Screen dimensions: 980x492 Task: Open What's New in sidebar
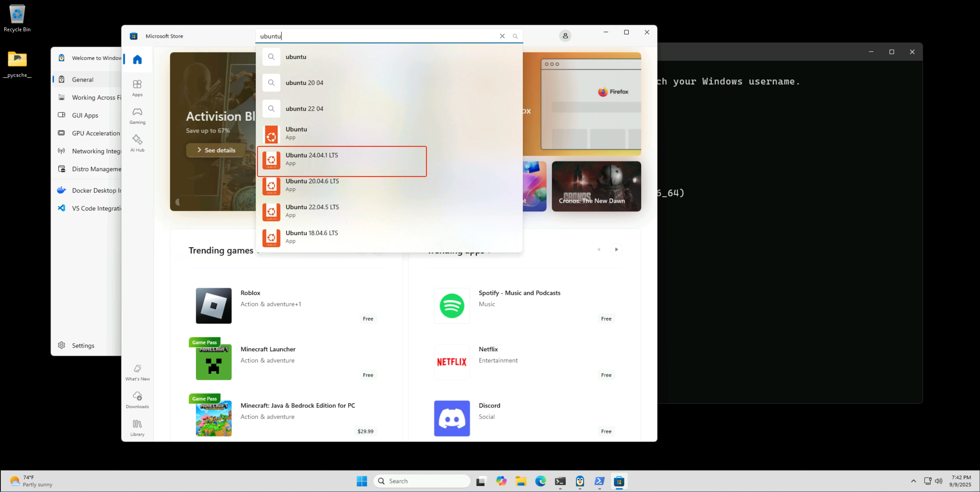pos(137,372)
